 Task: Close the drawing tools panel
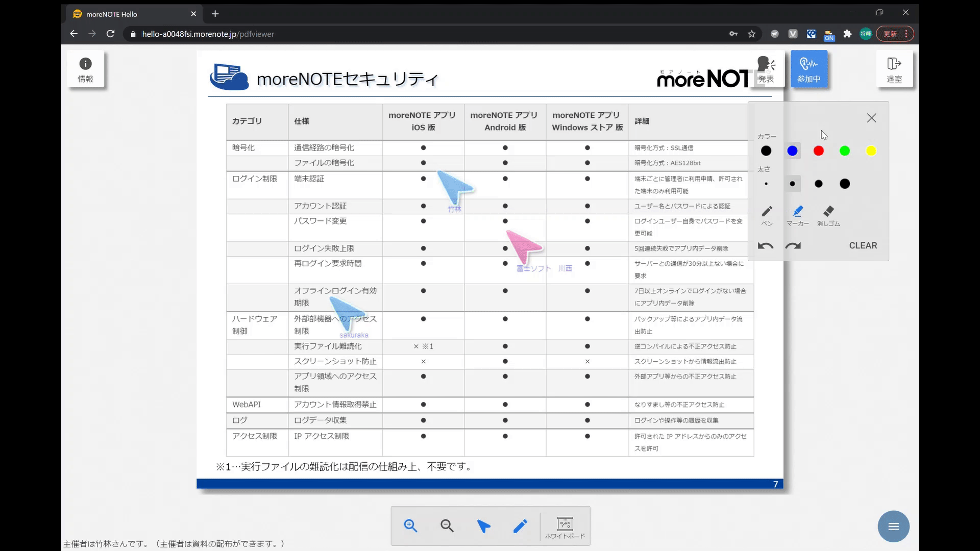[871, 118]
